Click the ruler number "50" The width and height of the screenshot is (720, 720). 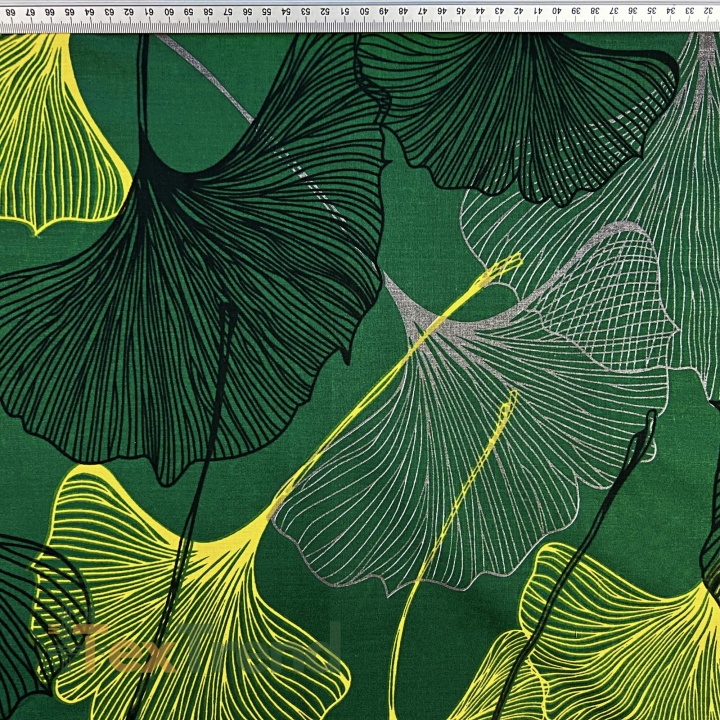tap(364, 11)
